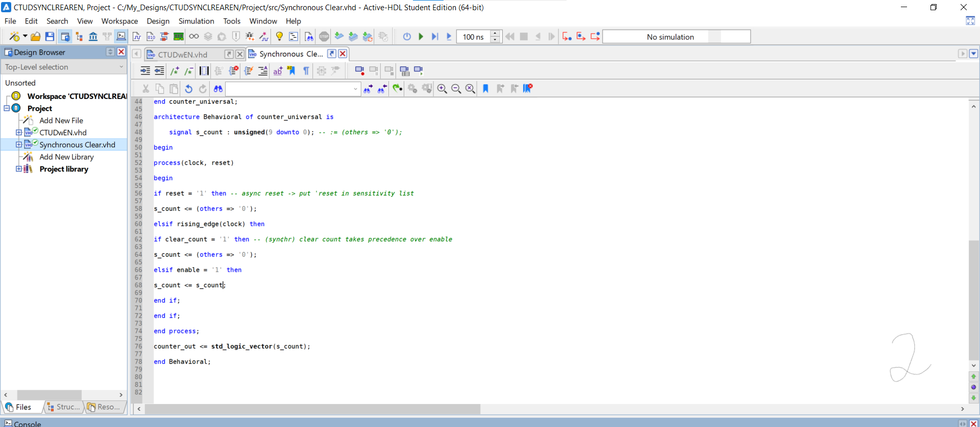Click the red Trace Over icon
This screenshot has height=427, width=980.
coord(581,37)
